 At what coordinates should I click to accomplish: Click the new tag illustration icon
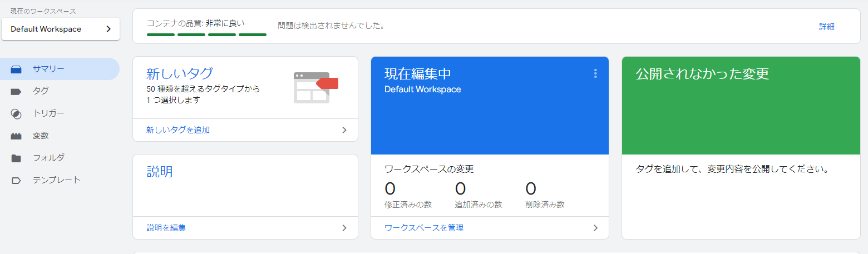pos(315,87)
